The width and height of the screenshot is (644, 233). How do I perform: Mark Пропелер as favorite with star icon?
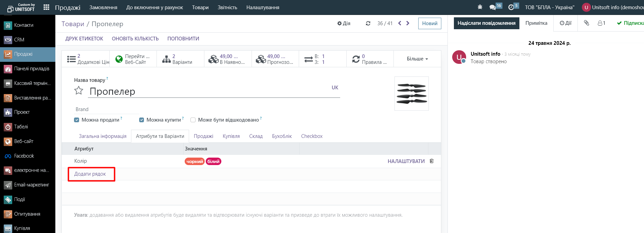pyautogui.click(x=79, y=91)
